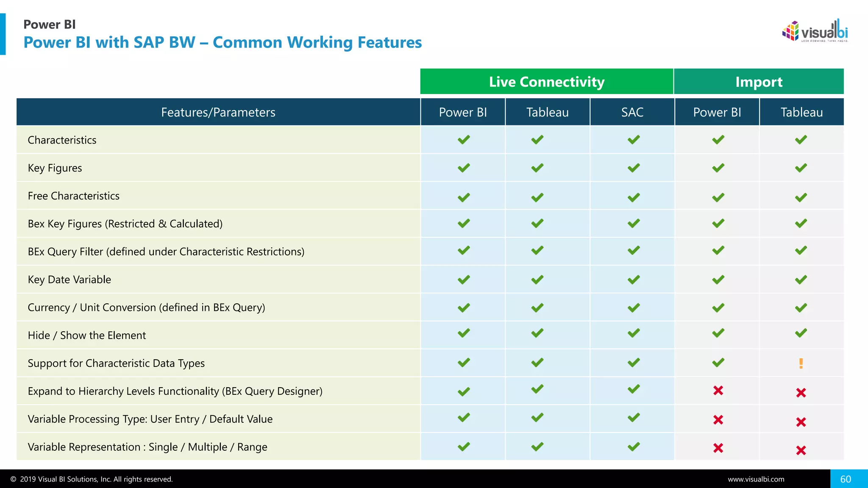The image size is (868, 488).
Task: Select the 'Key Date Variable' row label
Action: point(69,280)
